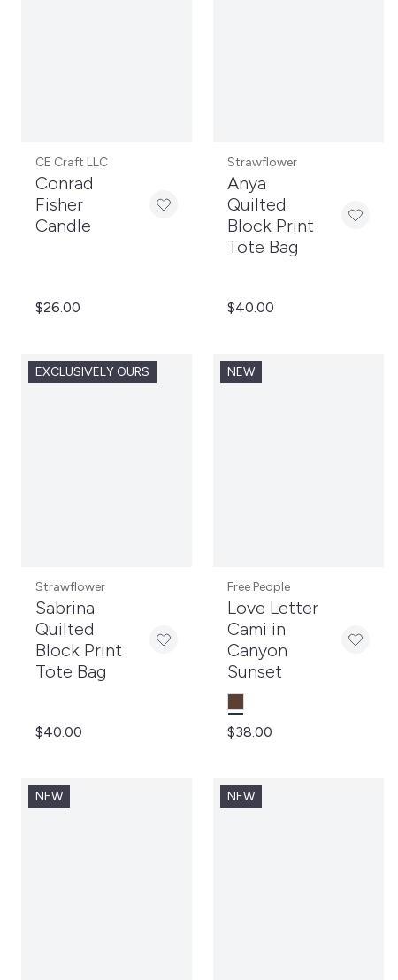Screen dimensions: 398x980
Task: Open Sabrina Quilted Block Print Tote Bag title
Action: click(79, 639)
